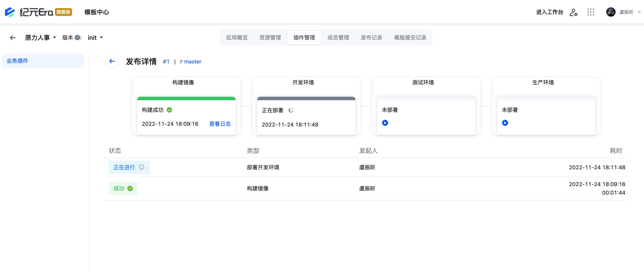Click the 旗舰版 badge
This screenshot has width=644, height=272.
click(63, 12)
